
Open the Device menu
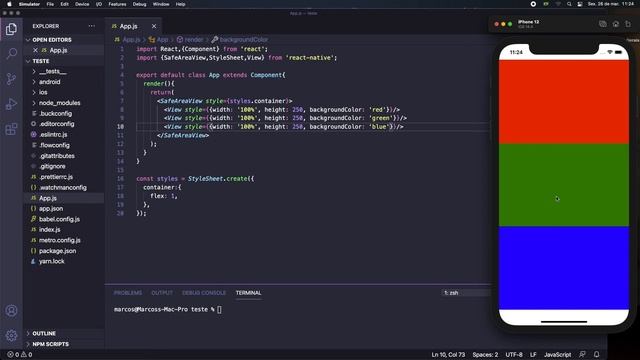[x=82, y=4]
